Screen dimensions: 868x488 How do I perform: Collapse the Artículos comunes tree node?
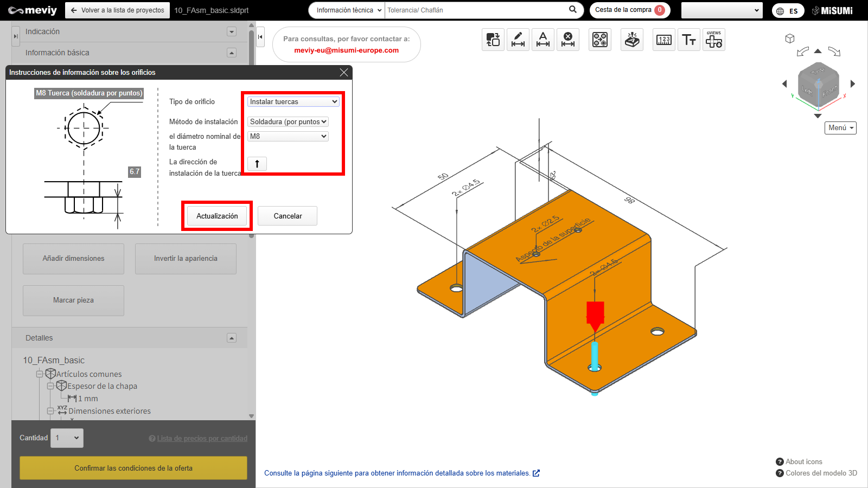coord(40,374)
